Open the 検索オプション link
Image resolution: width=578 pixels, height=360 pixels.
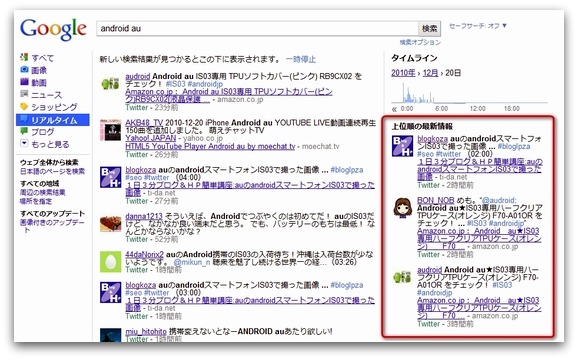tap(420, 42)
